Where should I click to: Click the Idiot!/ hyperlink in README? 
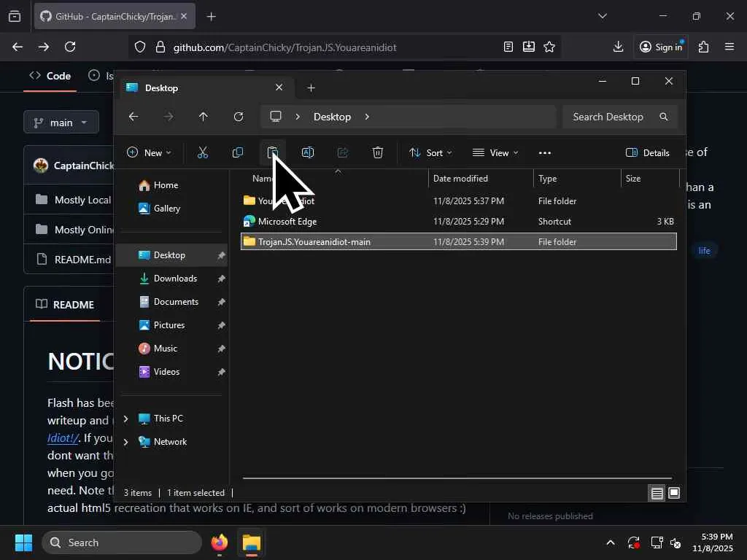pyautogui.click(x=63, y=437)
